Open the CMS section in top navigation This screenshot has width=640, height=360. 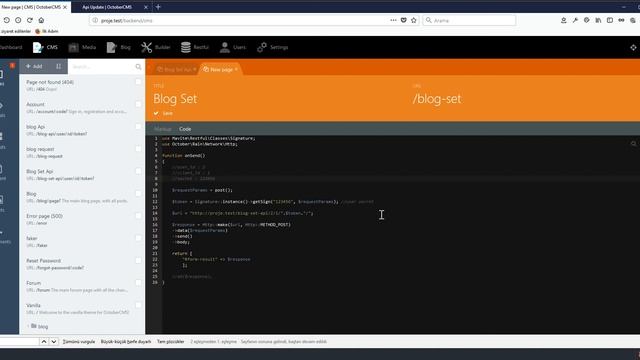click(45, 47)
